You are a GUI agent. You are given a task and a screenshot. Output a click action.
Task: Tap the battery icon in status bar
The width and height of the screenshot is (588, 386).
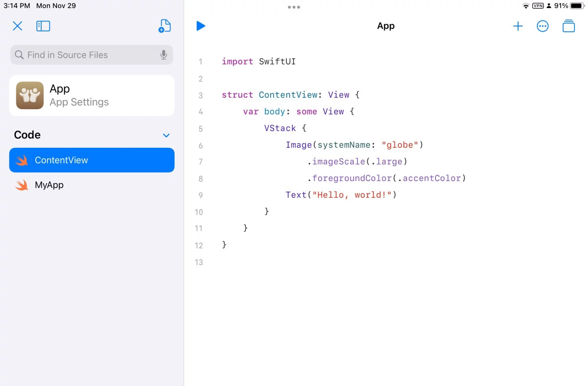click(577, 6)
